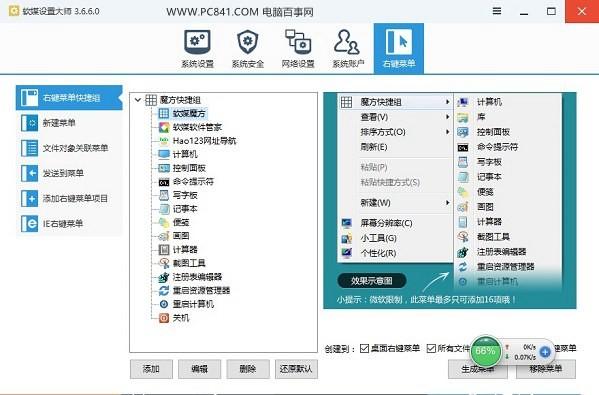Open 发送到菜单 in the sidebar
The image size is (599, 395).
(x=69, y=173)
